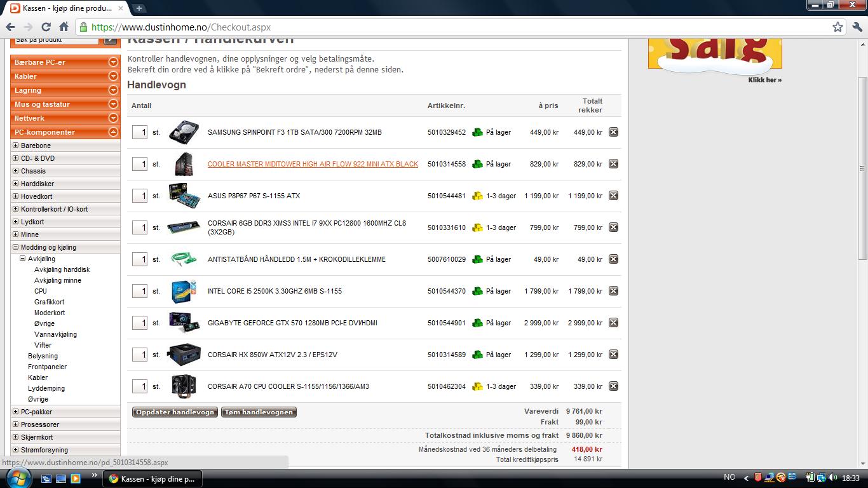Click the NO language indicator in tray
Screen dimensions: 868x488
pyautogui.click(x=729, y=477)
